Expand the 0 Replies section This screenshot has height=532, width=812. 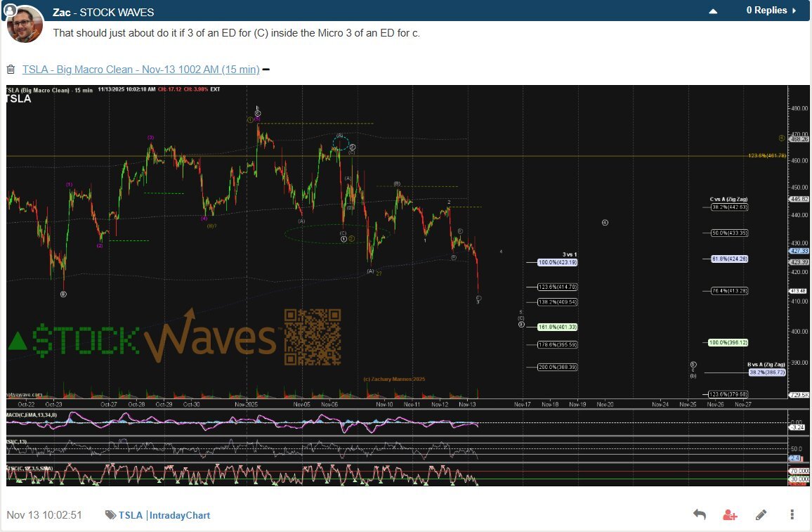[771, 11]
